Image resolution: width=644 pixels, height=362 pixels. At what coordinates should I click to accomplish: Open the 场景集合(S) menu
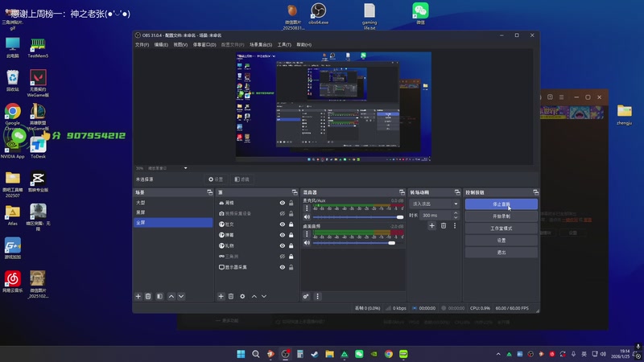pos(261,45)
